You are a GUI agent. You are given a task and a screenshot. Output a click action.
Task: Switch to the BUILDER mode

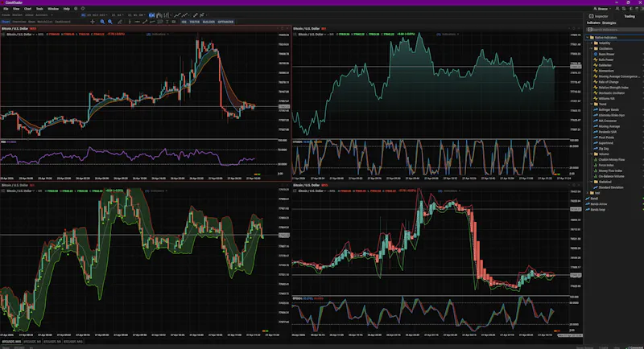(208, 22)
